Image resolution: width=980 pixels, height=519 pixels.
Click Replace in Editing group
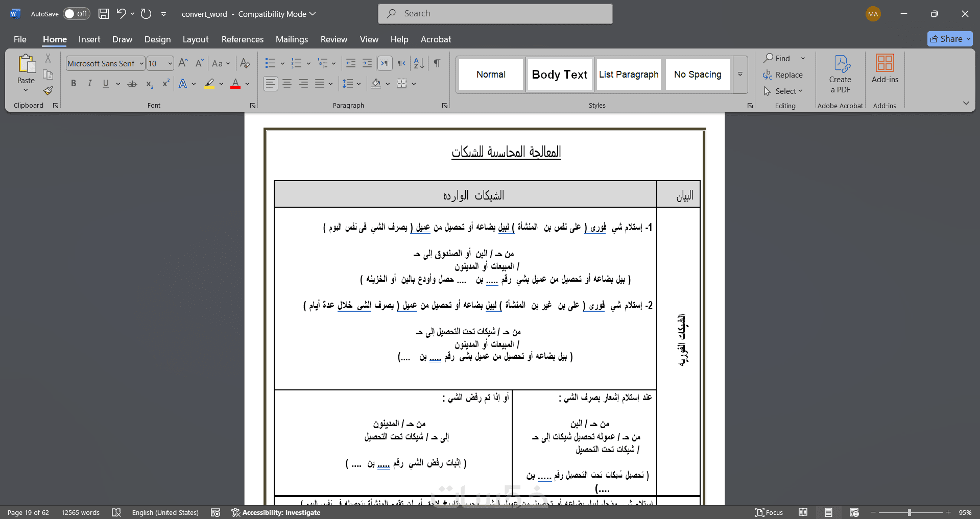pos(783,75)
